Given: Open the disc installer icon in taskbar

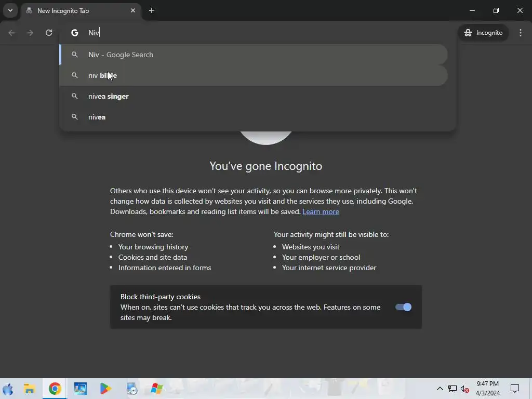Looking at the screenshot, I should point(131,389).
